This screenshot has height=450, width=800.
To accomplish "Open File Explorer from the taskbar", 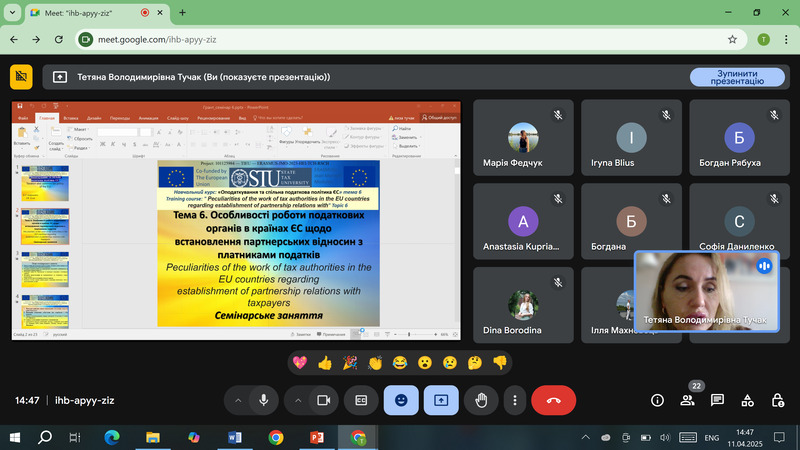I will click(153, 437).
